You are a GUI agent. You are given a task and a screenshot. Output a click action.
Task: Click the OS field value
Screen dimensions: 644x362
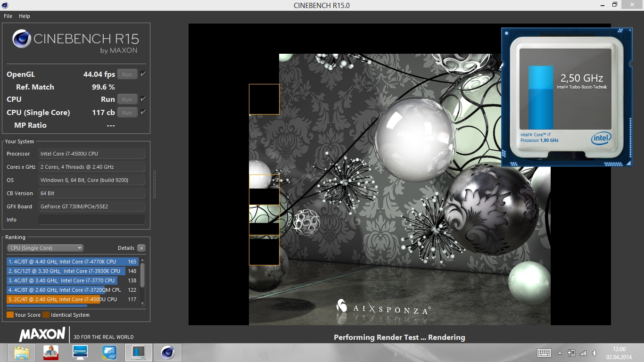pos(91,180)
